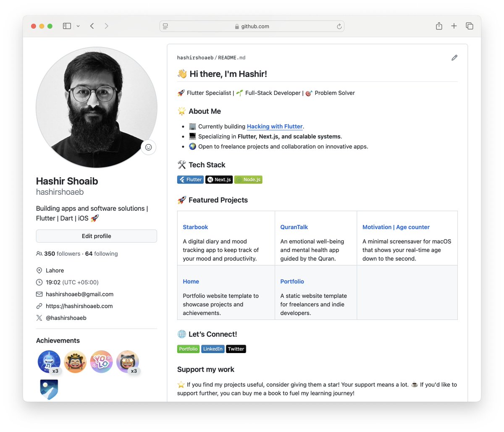Open the hashirshoaeb repository path link

coord(195,58)
